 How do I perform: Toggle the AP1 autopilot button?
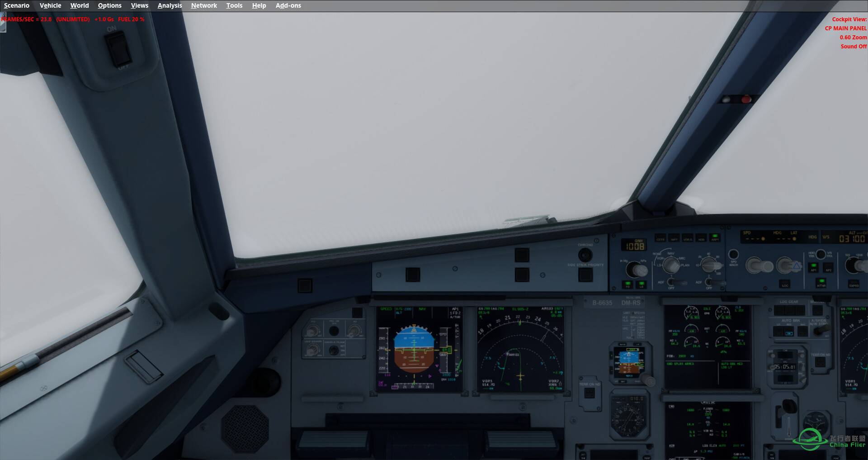click(x=813, y=267)
